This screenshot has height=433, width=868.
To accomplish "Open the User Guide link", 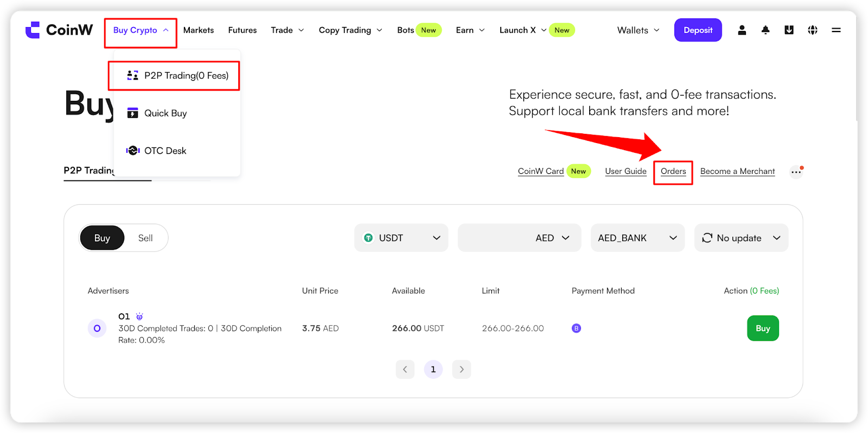I will click(626, 171).
